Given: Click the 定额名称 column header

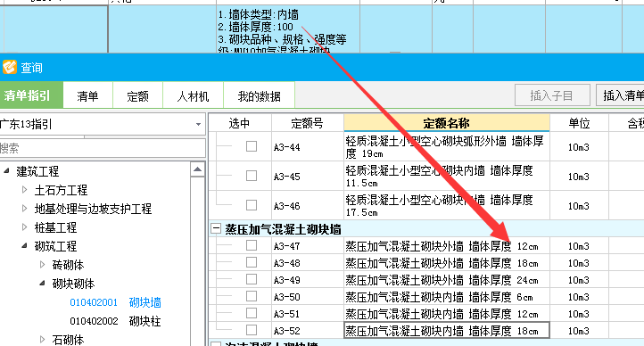Looking at the screenshot, I should coord(447,123).
